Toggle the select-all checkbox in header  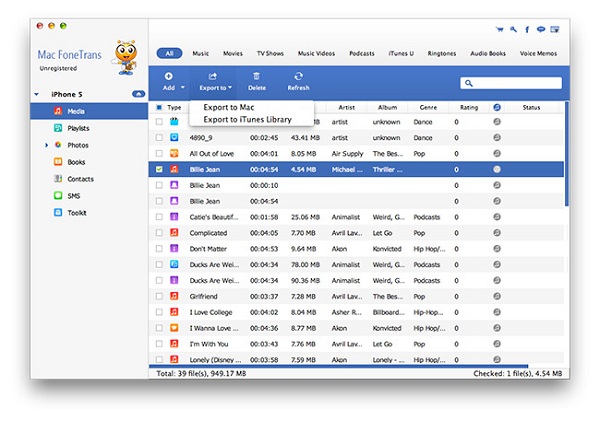pyautogui.click(x=159, y=107)
